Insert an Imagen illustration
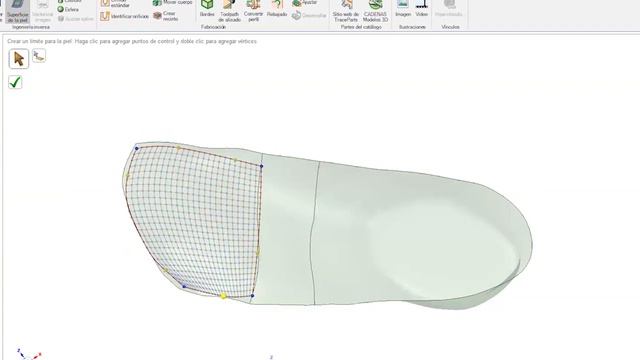Viewport: 640px width, 360px height. click(403, 9)
